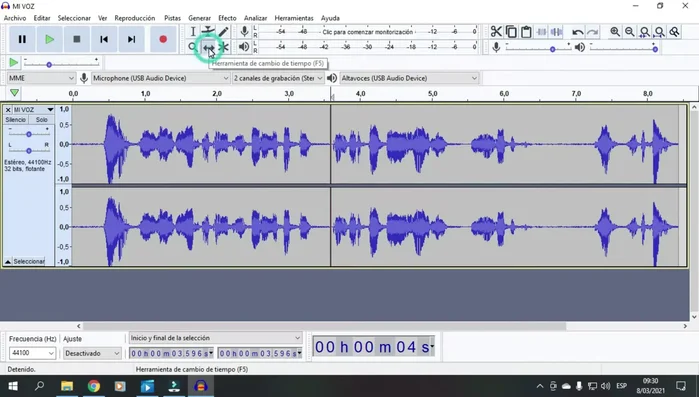The height and width of the screenshot is (397, 699).
Task: Open the Analizar menu
Action: (x=255, y=18)
